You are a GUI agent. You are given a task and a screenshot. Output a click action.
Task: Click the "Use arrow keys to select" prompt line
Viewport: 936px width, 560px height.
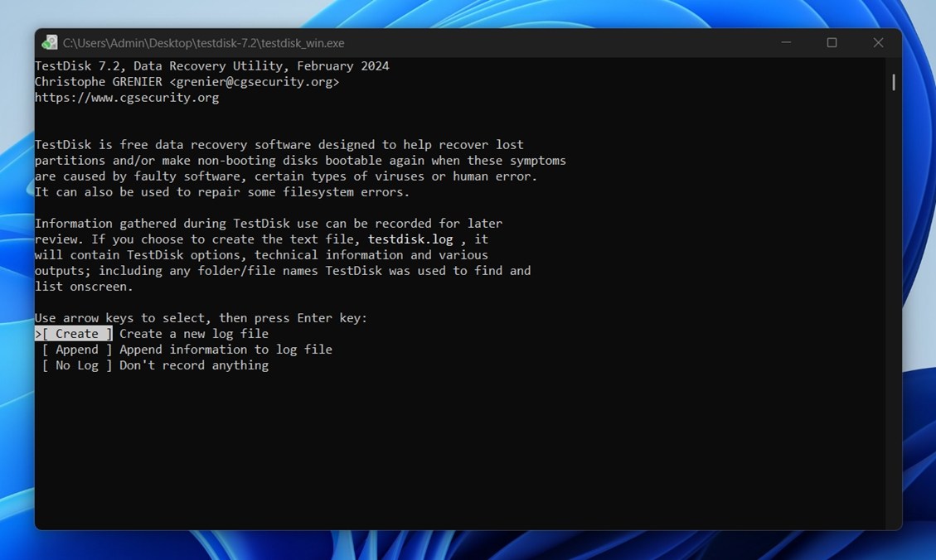pos(201,318)
